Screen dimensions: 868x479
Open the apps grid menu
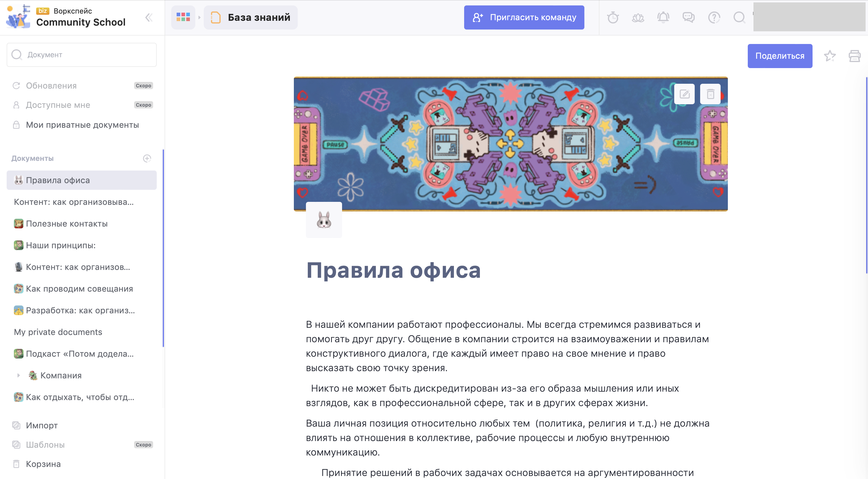[183, 17]
